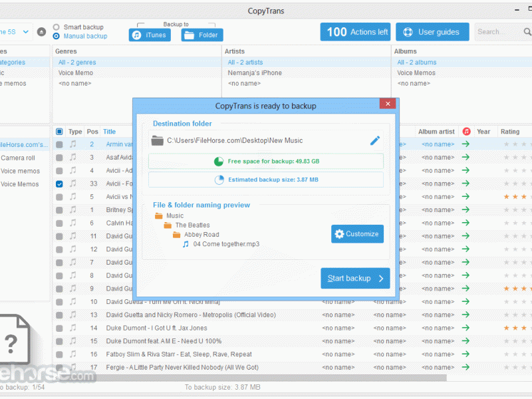Click the free space pie chart icon
The width and height of the screenshot is (532, 399).
click(x=219, y=162)
